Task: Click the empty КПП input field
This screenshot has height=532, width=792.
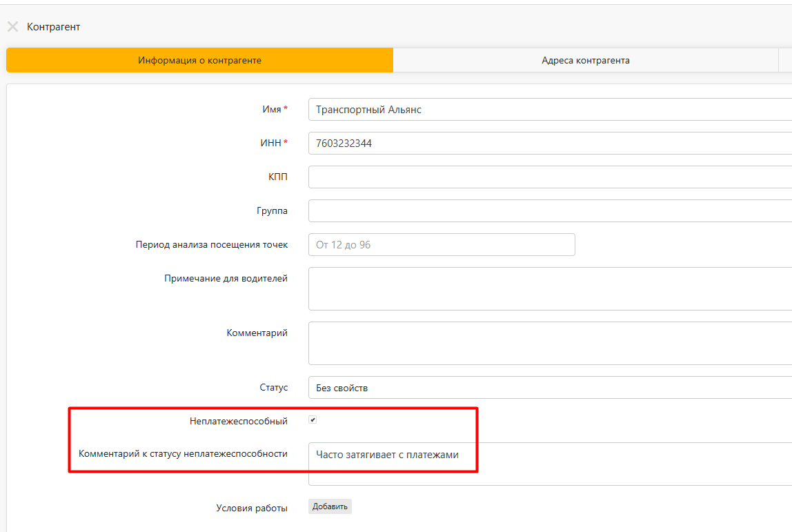Action: click(548, 177)
